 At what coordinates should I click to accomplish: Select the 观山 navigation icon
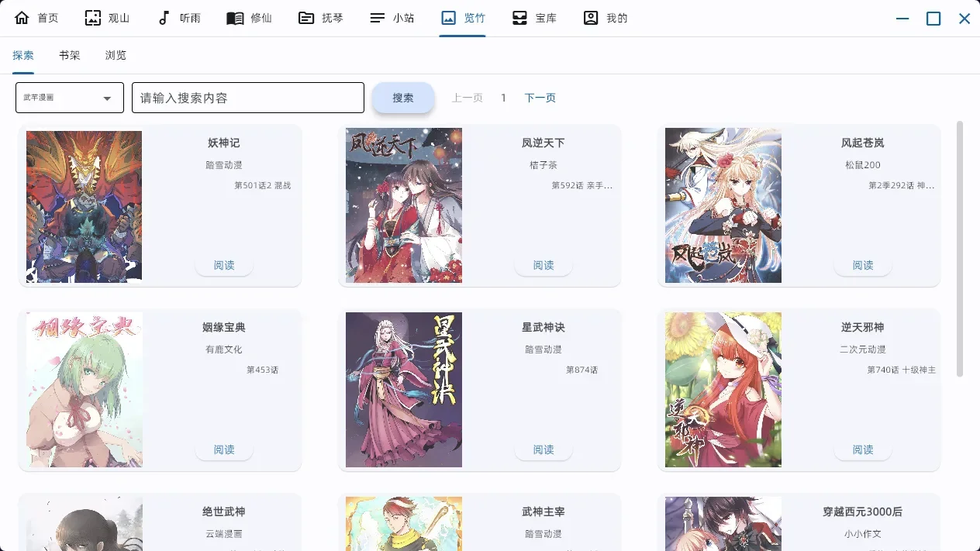click(x=95, y=17)
